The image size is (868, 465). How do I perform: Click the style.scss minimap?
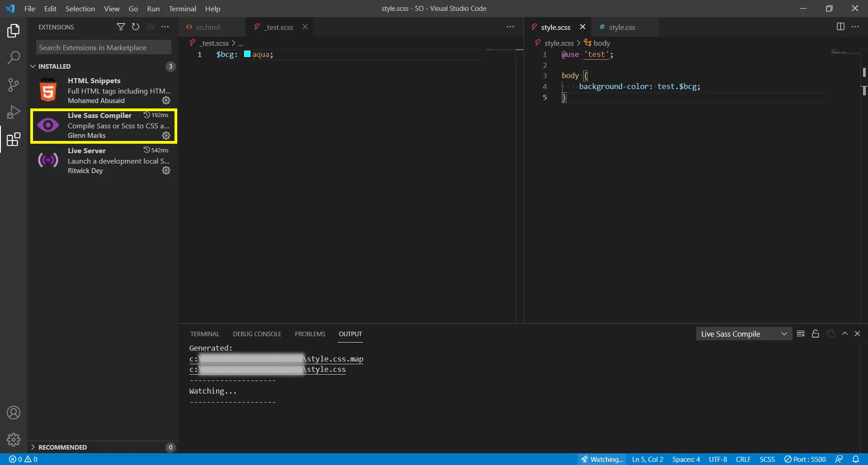pos(845,52)
